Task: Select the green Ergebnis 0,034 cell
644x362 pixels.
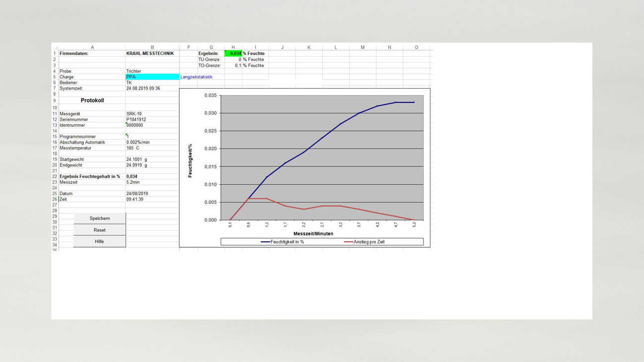Action: pyautogui.click(x=233, y=53)
